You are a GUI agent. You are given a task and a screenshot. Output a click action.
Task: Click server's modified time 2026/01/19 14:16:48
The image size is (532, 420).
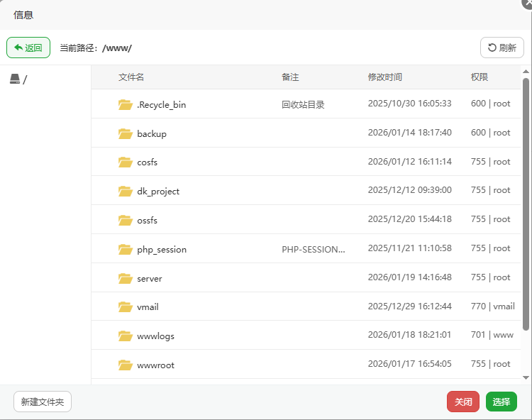409,277
